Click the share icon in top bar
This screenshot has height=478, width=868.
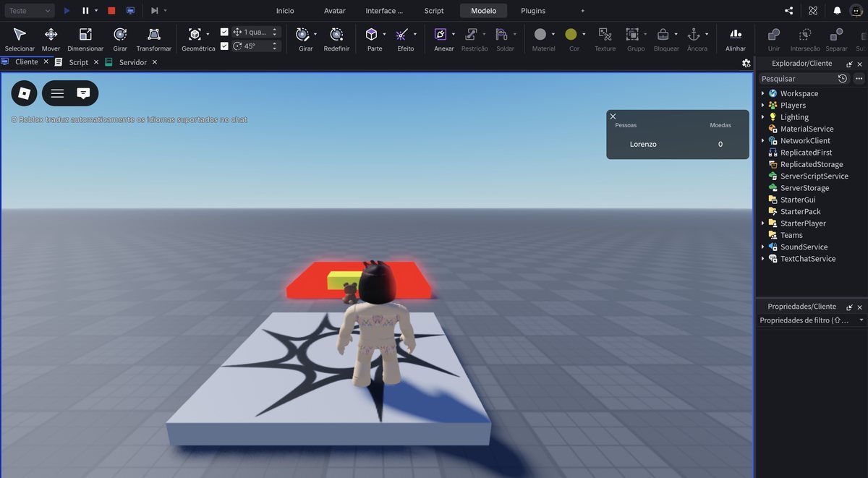coord(788,11)
